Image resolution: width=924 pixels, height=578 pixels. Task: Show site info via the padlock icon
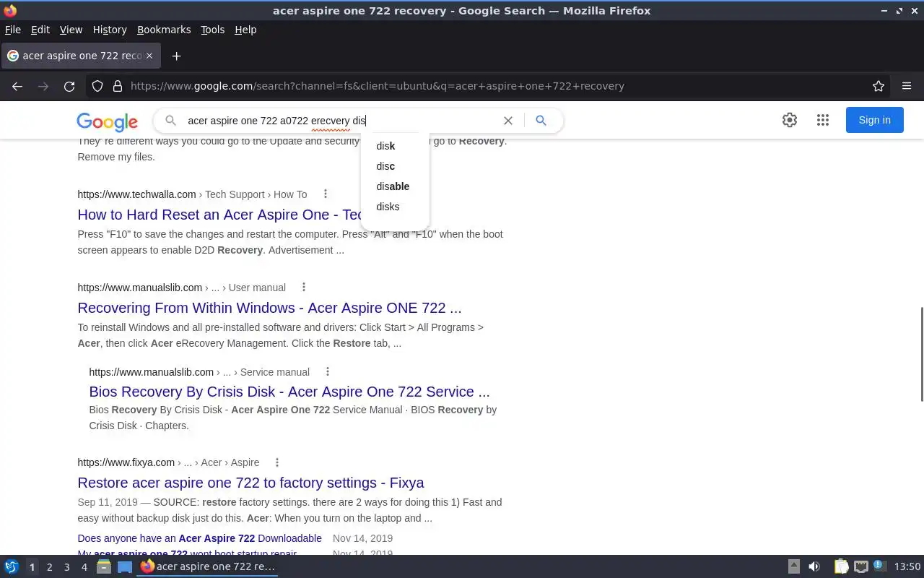coord(118,86)
